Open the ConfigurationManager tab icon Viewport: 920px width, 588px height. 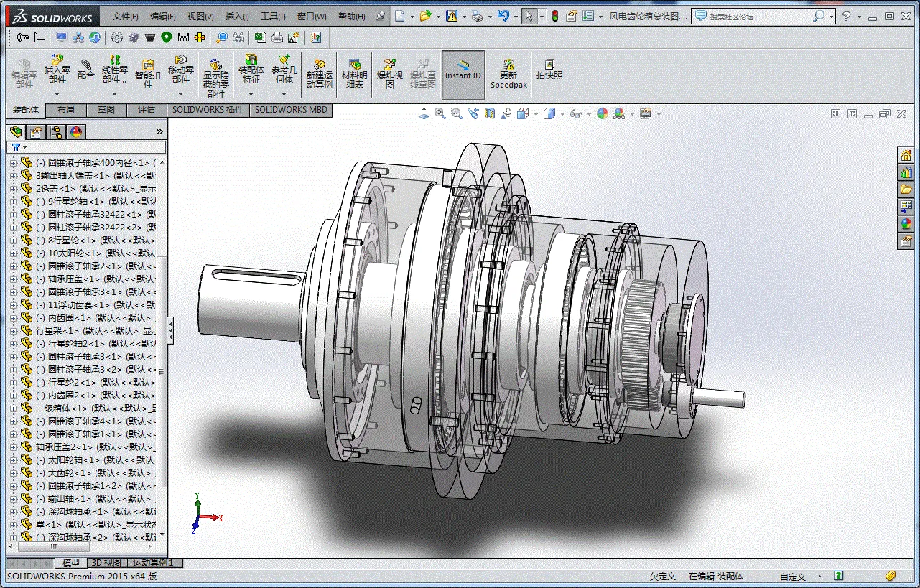pos(55,132)
